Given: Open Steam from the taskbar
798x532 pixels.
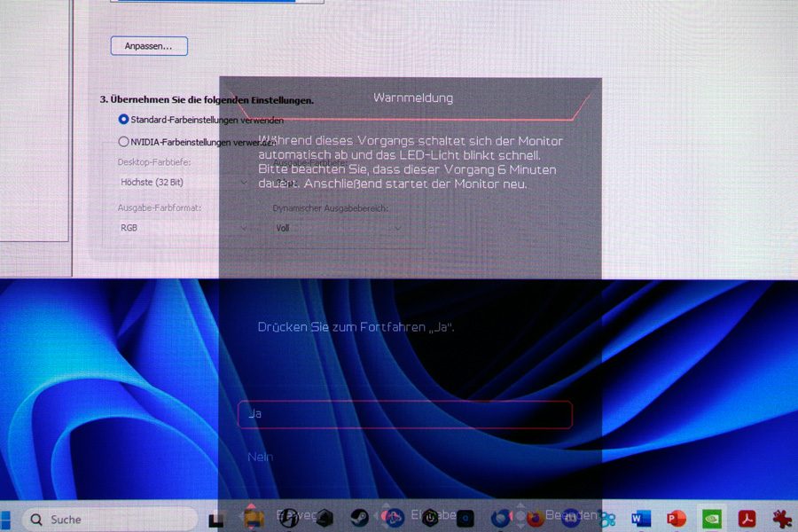Looking at the screenshot, I should tap(360, 519).
